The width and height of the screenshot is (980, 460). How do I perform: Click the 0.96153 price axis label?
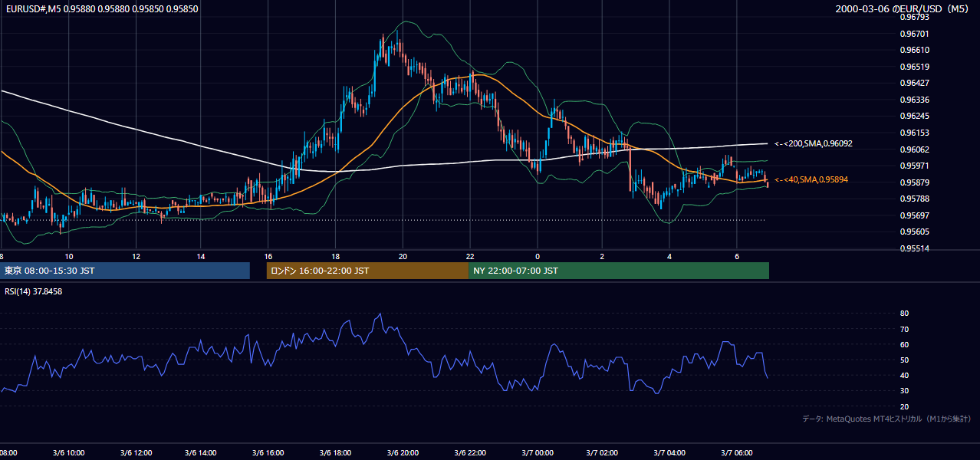coord(913,133)
